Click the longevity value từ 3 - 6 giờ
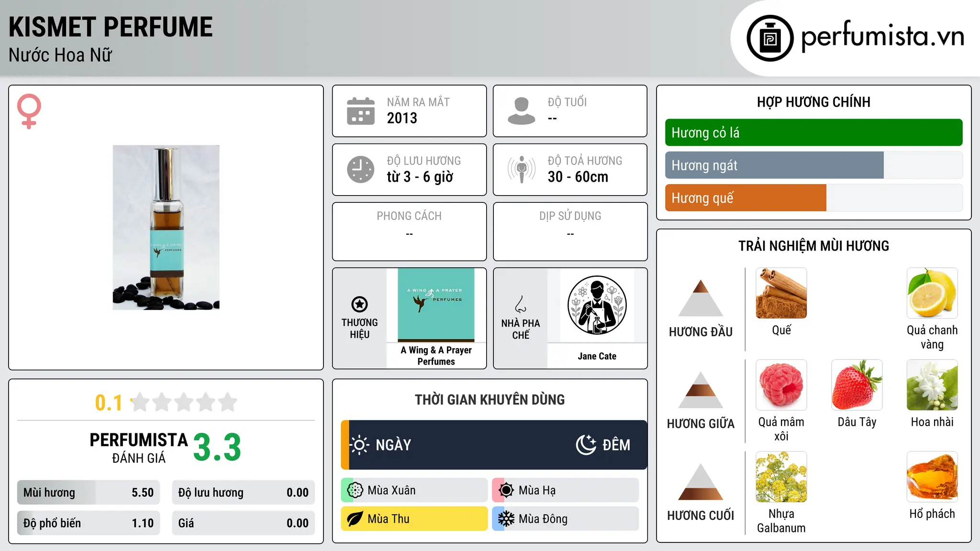Screen dimensions: 980x551 (x=420, y=177)
